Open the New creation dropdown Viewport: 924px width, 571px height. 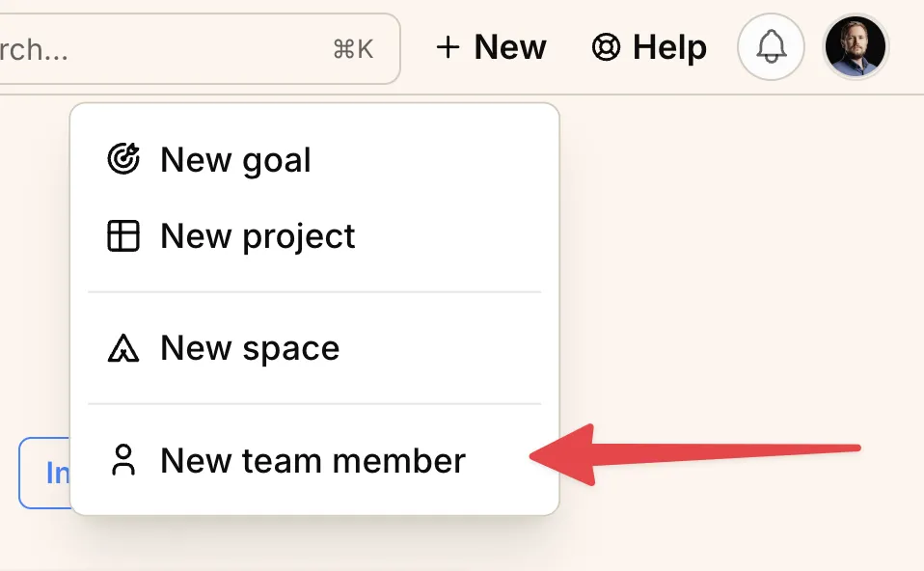click(491, 46)
